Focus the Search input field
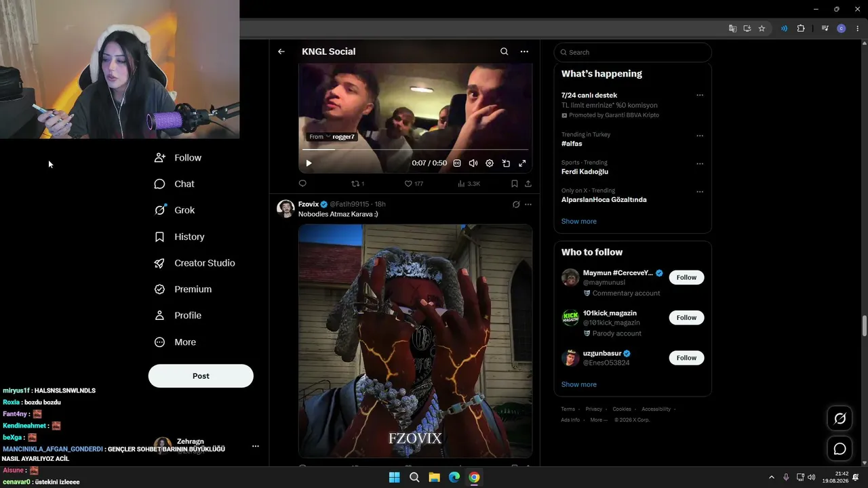The height and width of the screenshot is (488, 868). coord(633,52)
